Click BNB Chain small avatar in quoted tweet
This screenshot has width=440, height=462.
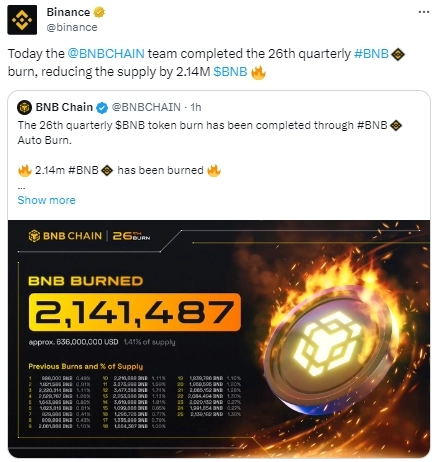click(24, 107)
